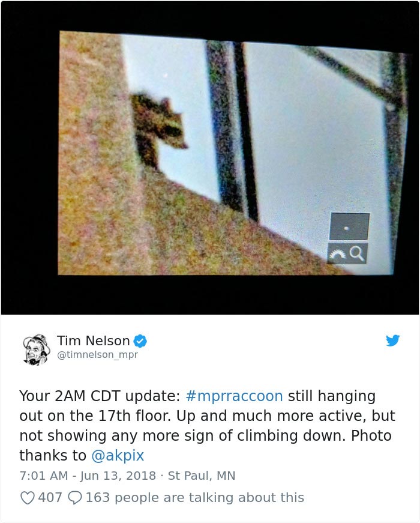Click the blue verified badge

(x=140, y=341)
